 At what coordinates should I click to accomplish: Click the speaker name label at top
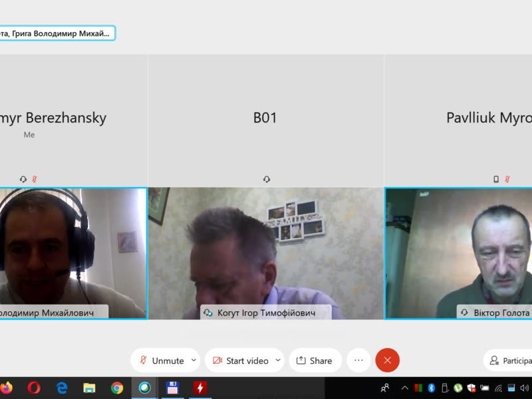pos(57,33)
